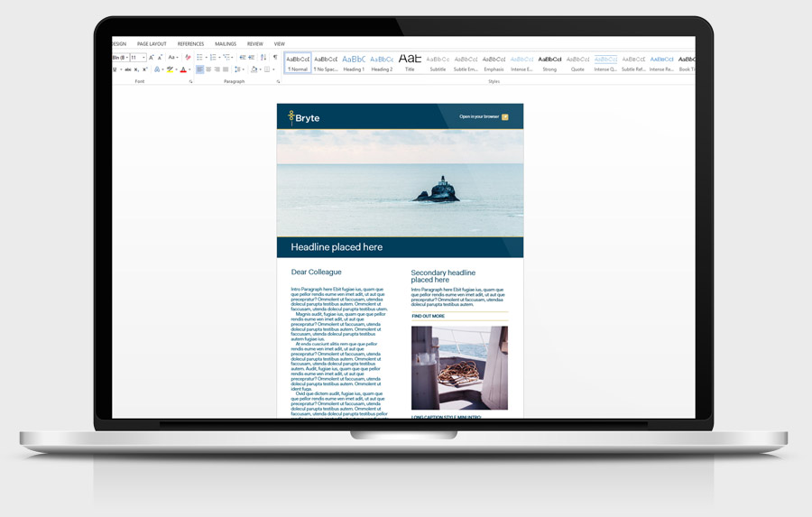
Task: Apply the Heading 1 style
Action: [354, 62]
